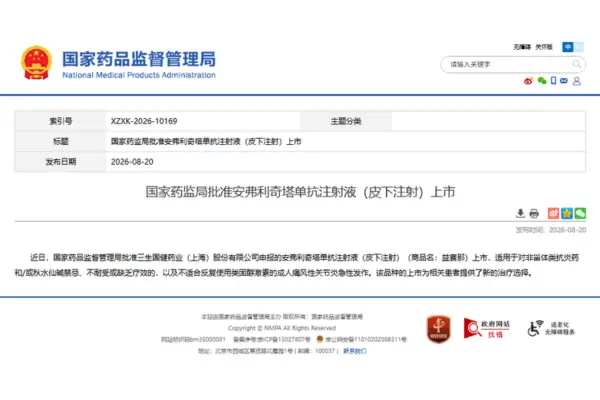Image resolution: width=600 pixels, height=400 pixels.
Task: Switch to the light-blue alternate language toggle
Action: coord(579,47)
